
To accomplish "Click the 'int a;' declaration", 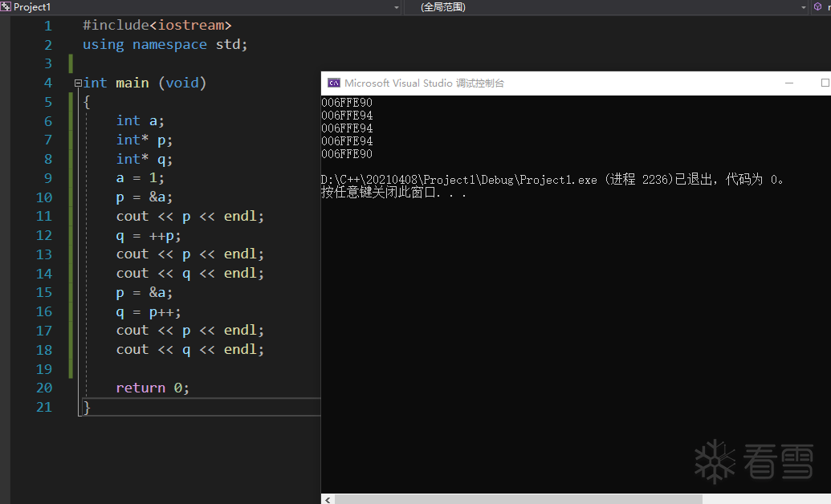I will [140, 121].
